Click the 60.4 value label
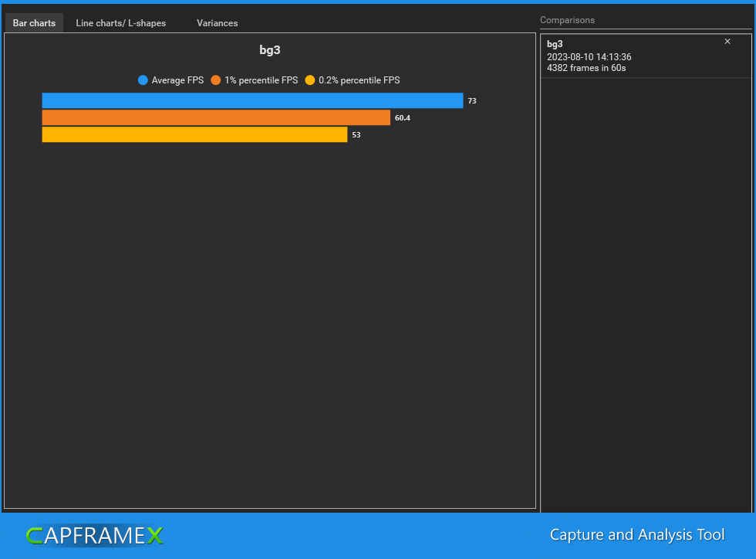 pyautogui.click(x=403, y=118)
